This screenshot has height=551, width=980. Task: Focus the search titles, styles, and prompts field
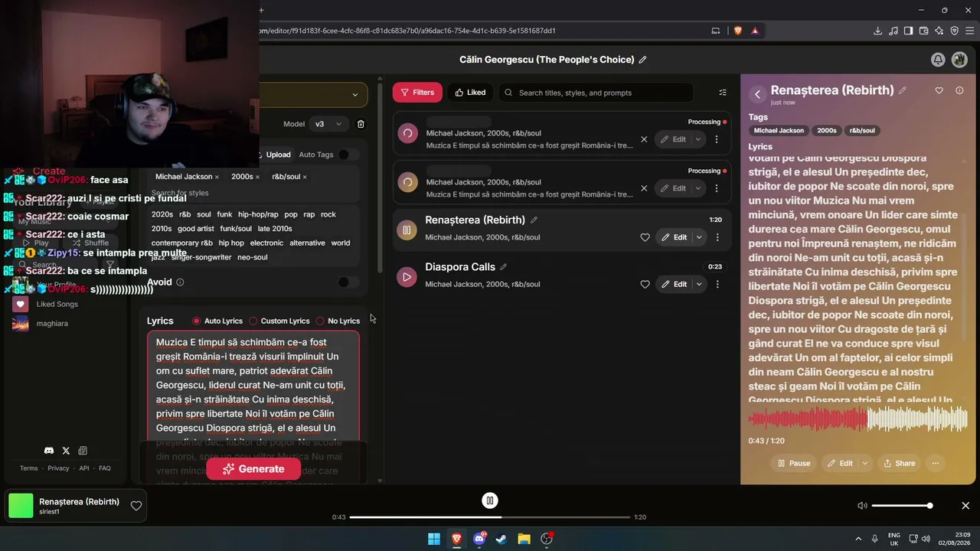click(596, 93)
